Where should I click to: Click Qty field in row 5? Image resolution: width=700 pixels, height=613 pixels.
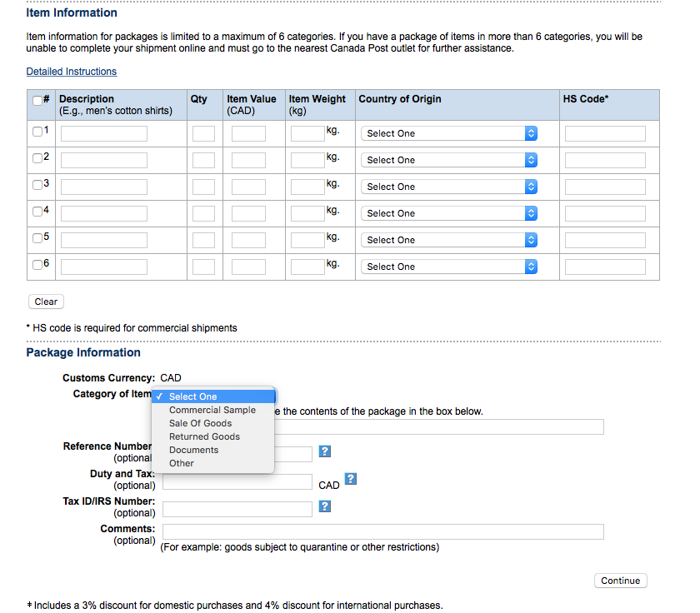coord(203,240)
